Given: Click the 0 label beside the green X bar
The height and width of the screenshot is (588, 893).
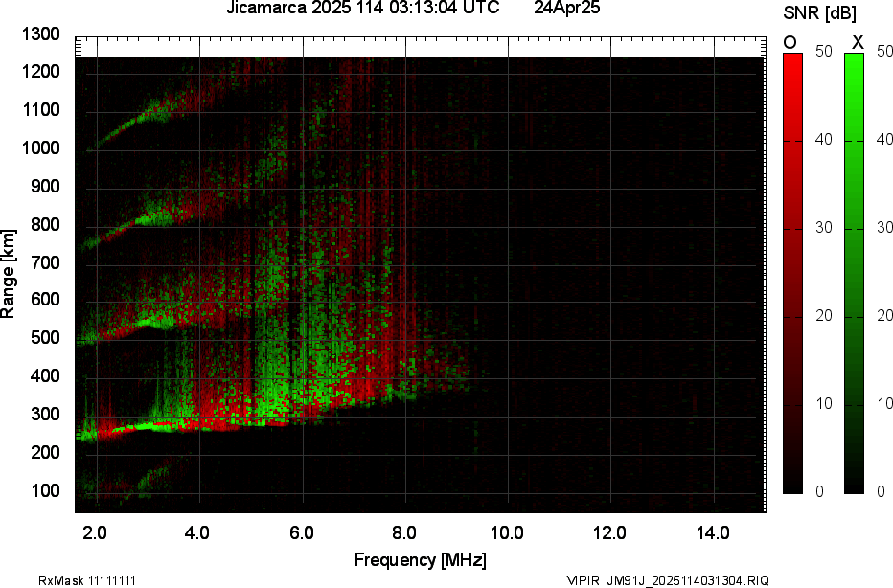Looking at the screenshot, I should tap(882, 492).
